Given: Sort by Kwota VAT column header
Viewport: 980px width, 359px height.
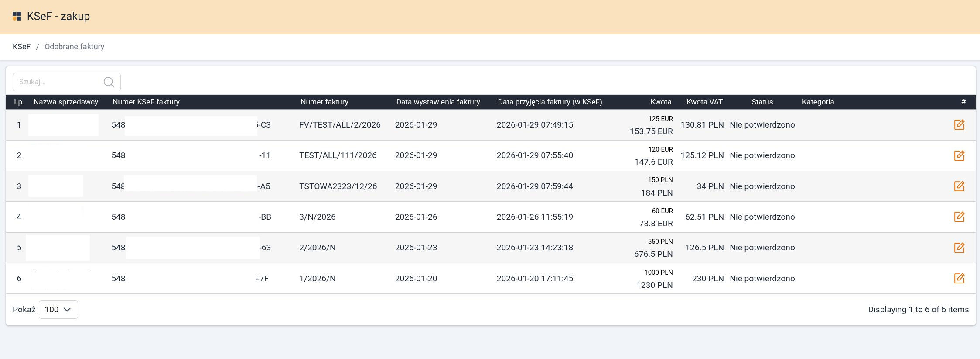Looking at the screenshot, I should pyautogui.click(x=704, y=102).
